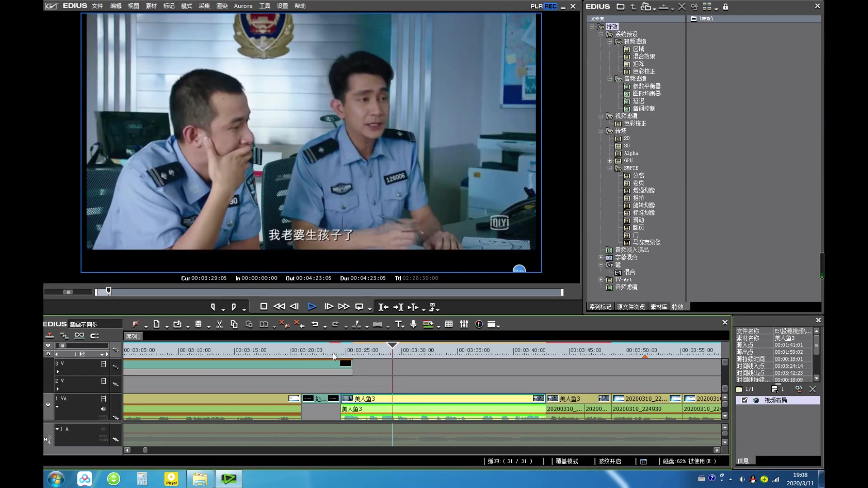The image size is (868, 488).
Task: Click the New sequence document icon
Action: coord(156,324)
